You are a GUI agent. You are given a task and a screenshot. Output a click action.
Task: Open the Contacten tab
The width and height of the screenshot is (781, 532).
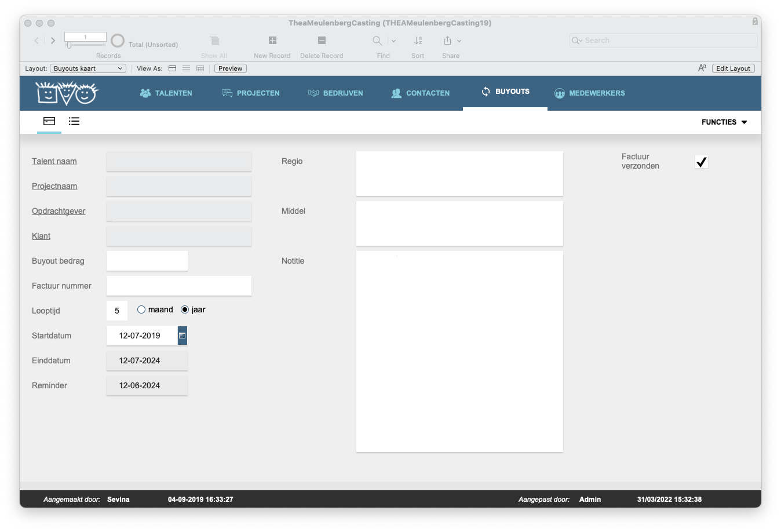click(x=421, y=93)
